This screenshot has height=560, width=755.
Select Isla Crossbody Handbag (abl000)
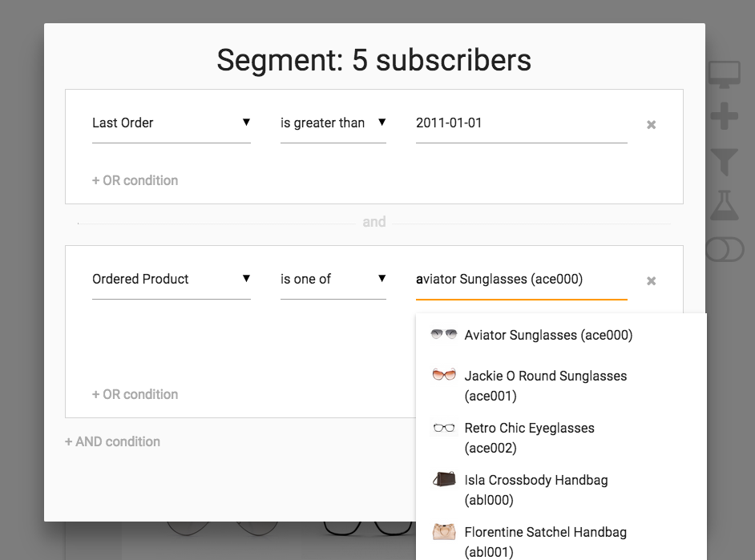point(535,489)
